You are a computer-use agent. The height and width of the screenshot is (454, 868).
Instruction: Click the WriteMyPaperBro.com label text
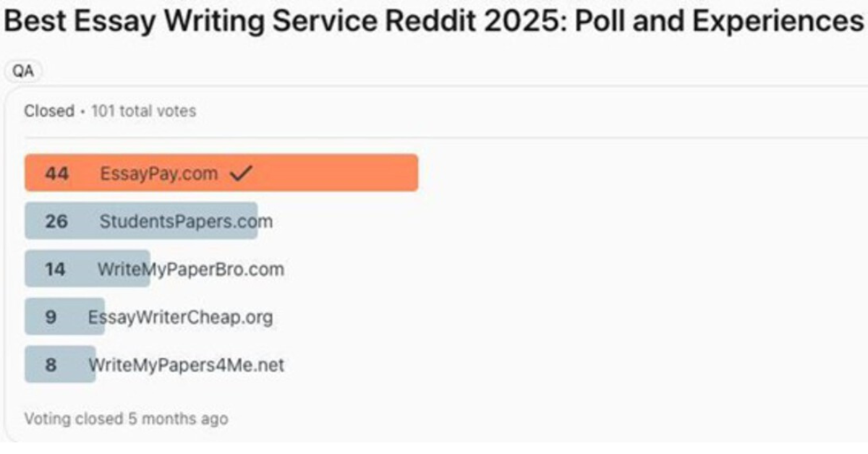pyautogui.click(x=191, y=269)
